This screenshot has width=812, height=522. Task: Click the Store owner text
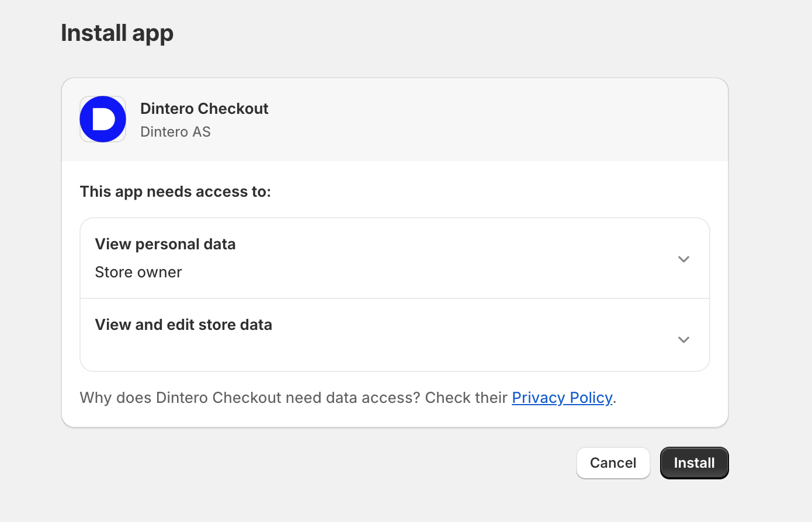[138, 272]
